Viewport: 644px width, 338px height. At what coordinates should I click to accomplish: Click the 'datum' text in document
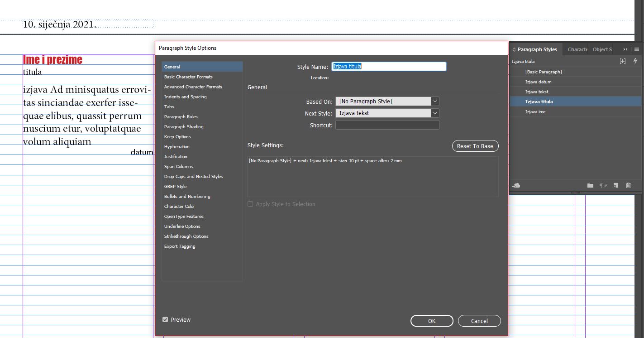tap(142, 152)
